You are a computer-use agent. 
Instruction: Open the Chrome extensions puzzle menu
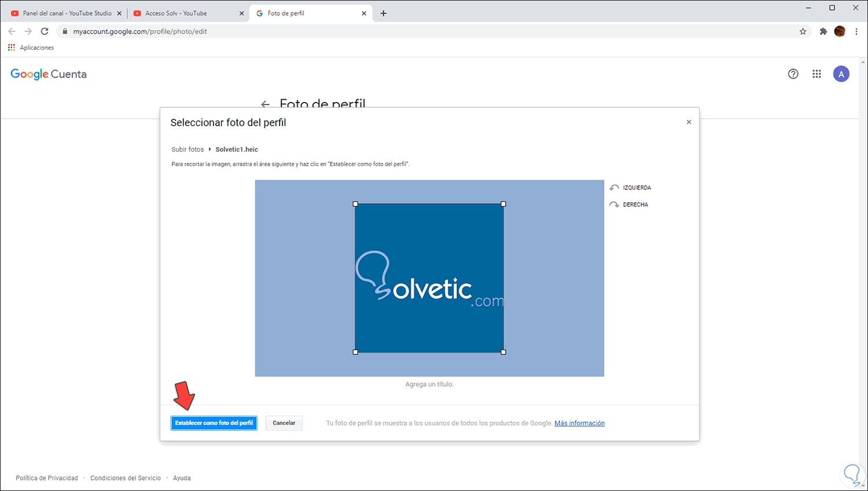pos(823,31)
